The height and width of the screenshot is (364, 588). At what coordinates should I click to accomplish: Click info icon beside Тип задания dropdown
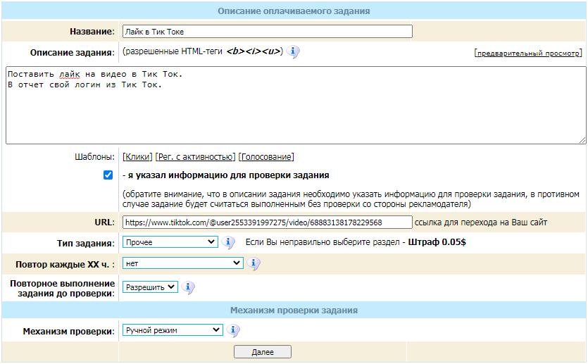coord(228,242)
